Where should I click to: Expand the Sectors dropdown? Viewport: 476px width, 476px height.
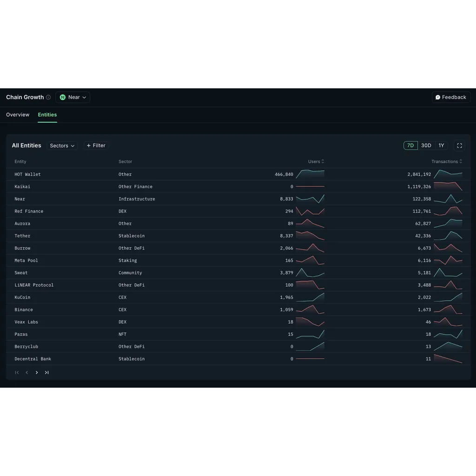point(62,145)
